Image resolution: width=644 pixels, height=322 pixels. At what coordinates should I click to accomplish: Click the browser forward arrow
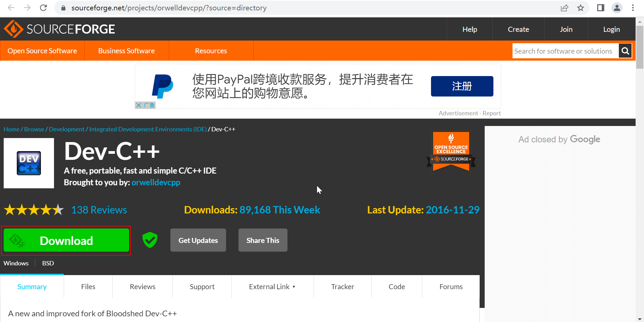coord(27,8)
